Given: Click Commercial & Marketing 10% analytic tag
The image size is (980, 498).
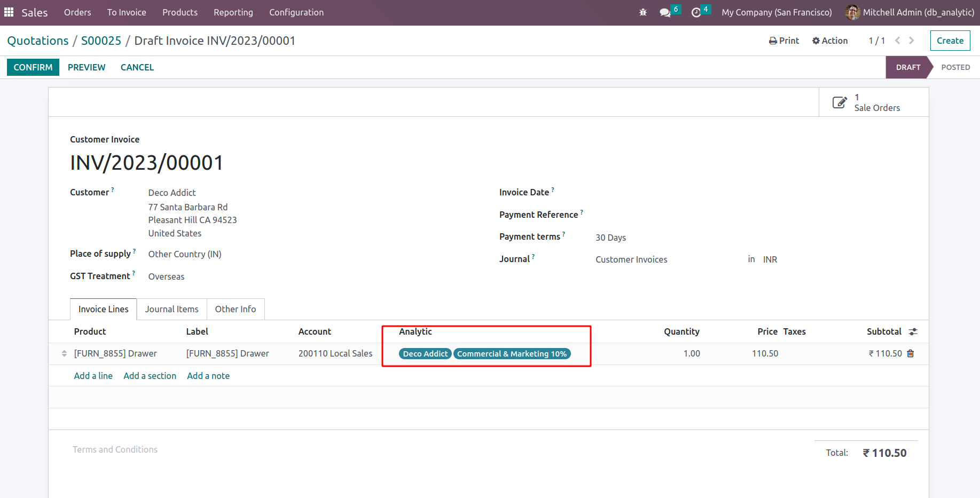Looking at the screenshot, I should pyautogui.click(x=512, y=353).
